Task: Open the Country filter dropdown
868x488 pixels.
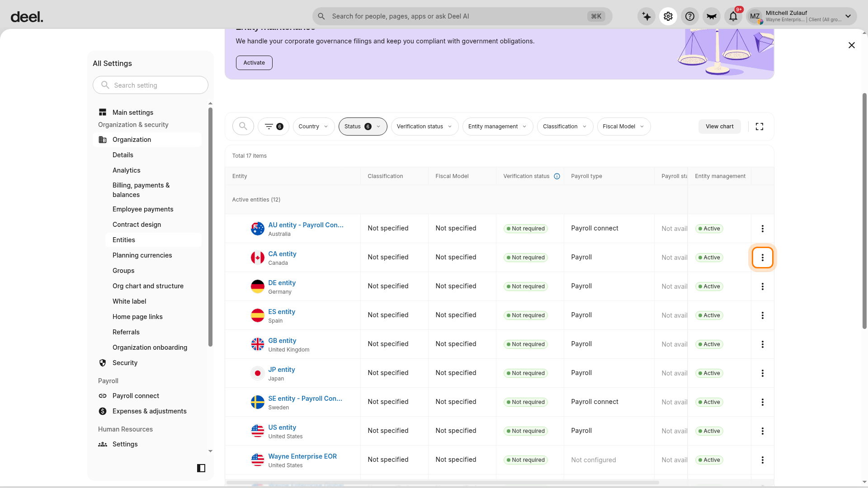Action: 314,127
